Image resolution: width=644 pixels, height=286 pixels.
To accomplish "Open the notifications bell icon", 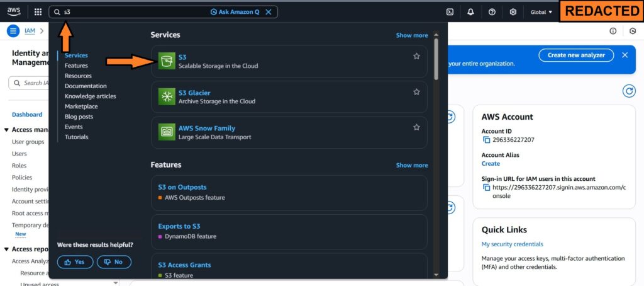I will click(470, 12).
